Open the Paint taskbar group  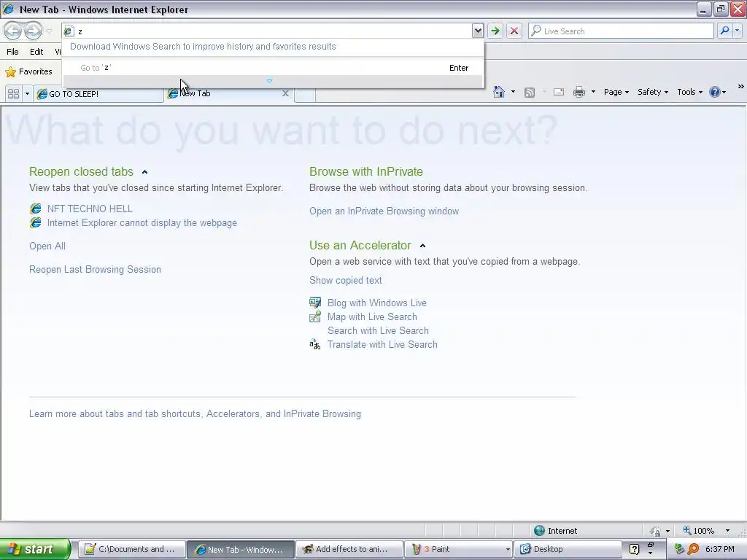458,549
